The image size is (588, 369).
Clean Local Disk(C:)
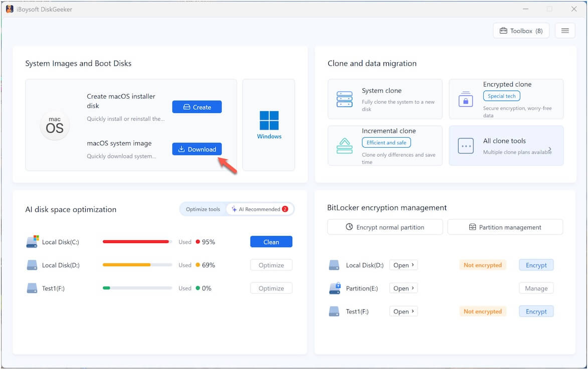tap(271, 242)
